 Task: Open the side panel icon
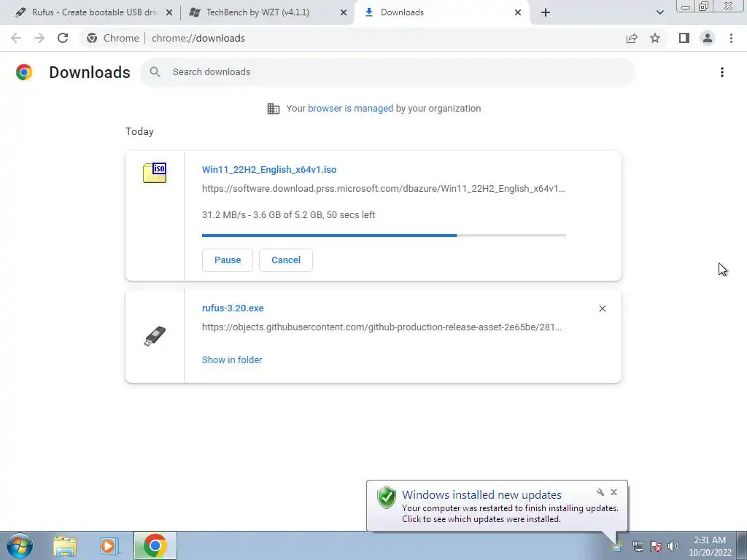684,38
